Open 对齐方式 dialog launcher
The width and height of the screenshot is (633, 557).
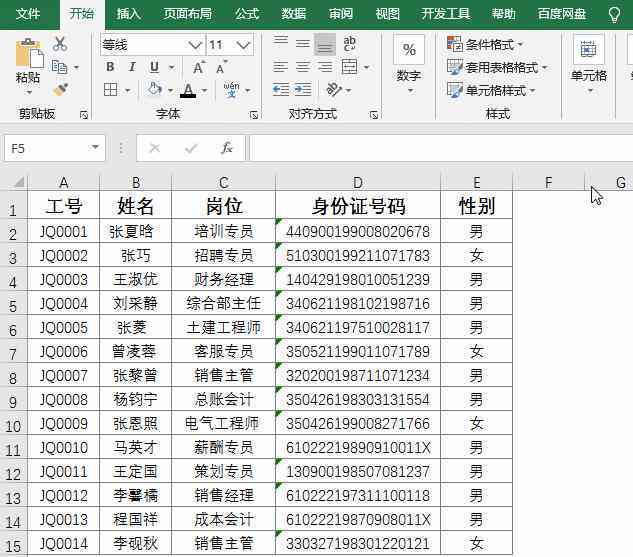pos(374,115)
